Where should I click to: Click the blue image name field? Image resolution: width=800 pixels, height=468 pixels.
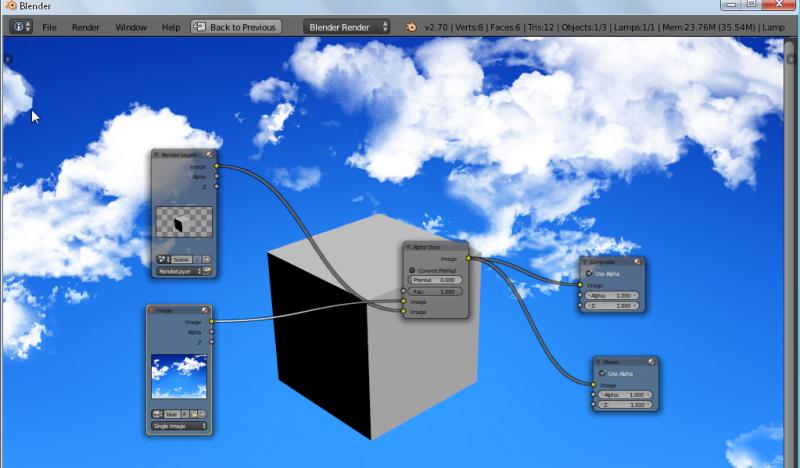click(x=172, y=414)
